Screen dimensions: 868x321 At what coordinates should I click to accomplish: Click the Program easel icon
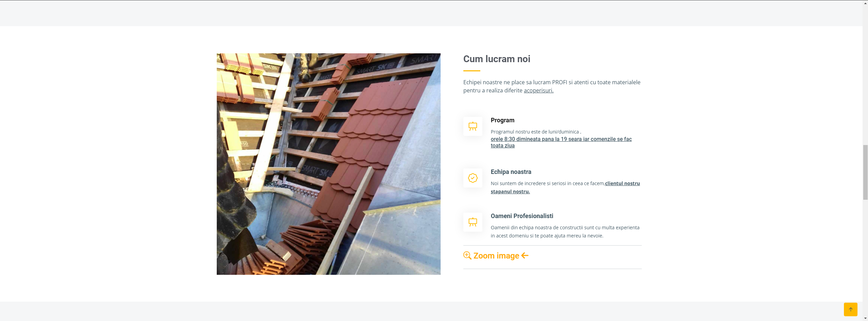pyautogui.click(x=473, y=126)
